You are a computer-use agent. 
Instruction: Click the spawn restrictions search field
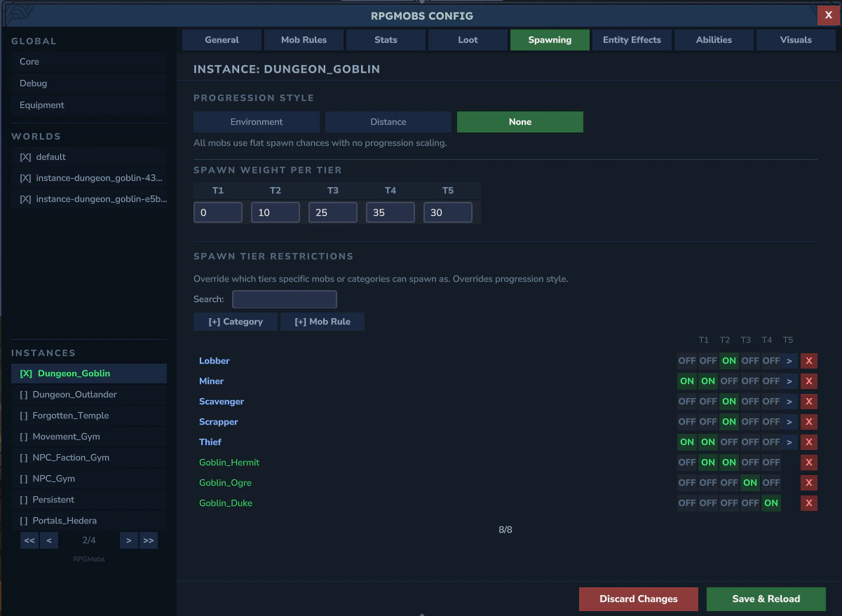(284, 299)
